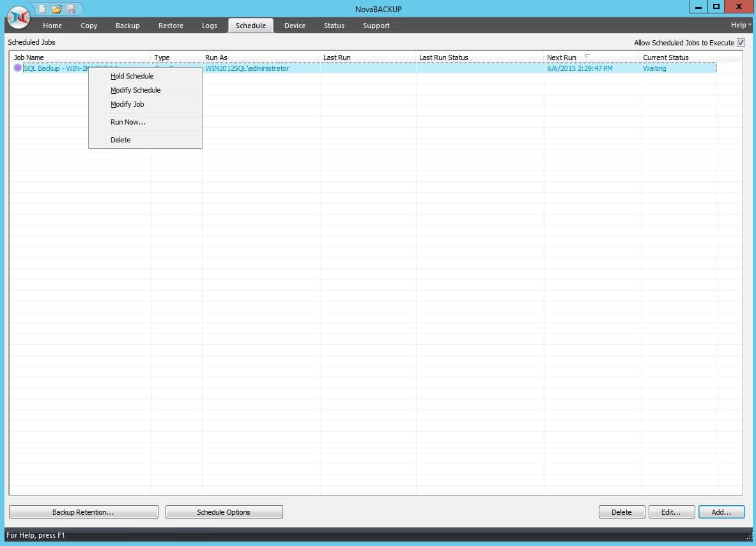Click the WIN2012SQL\administrator cell
The image size is (756, 546).
(x=261, y=68)
